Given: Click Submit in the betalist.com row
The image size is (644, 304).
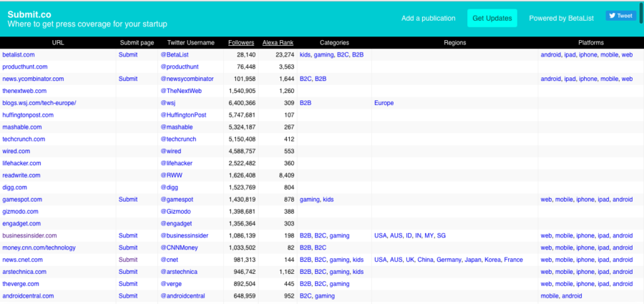Looking at the screenshot, I should pyautogui.click(x=128, y=54).
